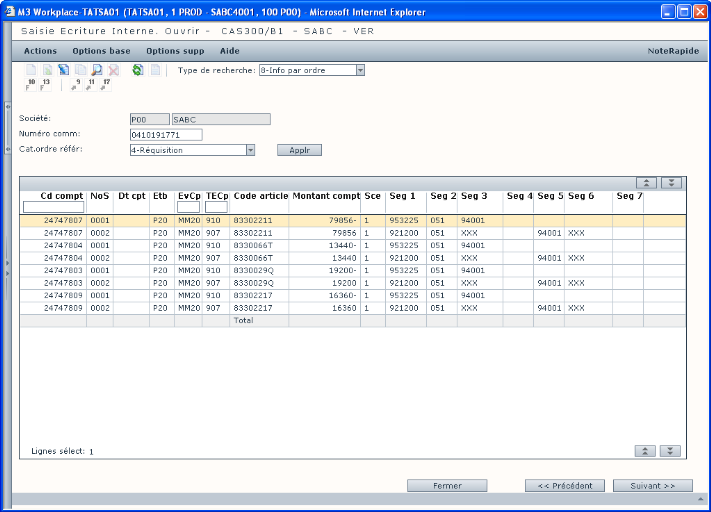Click amount 79856 without minus sign
Viewport: 711px width, 512px height.
(x=344, y=233)
